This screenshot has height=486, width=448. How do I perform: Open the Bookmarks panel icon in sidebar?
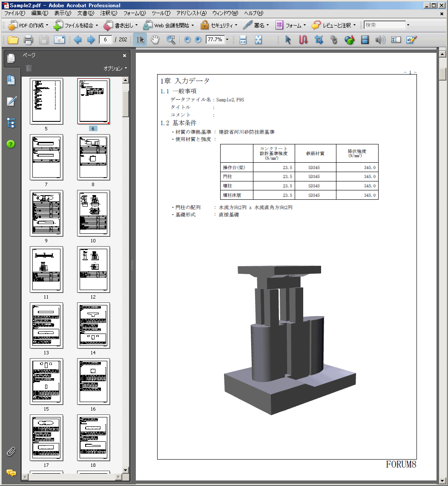click(x=11, y=80)
